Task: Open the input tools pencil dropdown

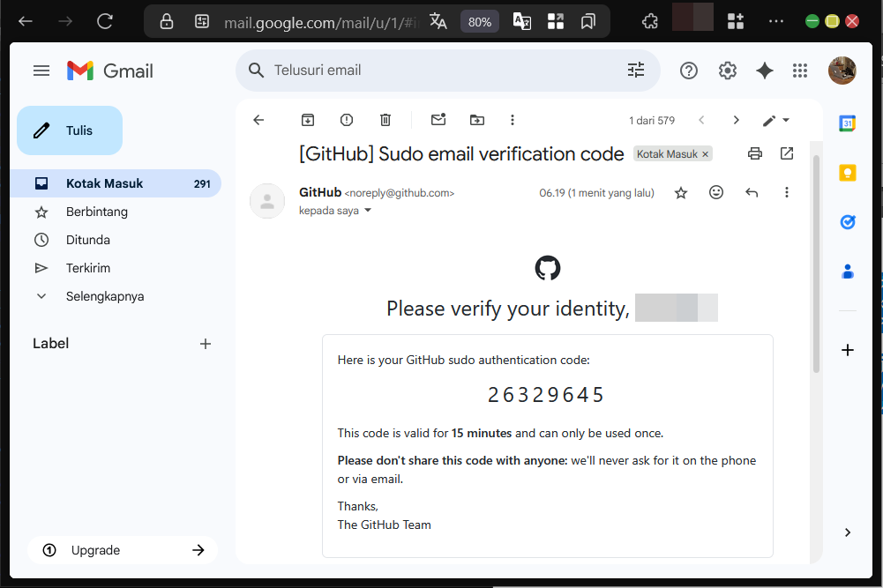Action: pyautogui.click(x=776, y=120)
